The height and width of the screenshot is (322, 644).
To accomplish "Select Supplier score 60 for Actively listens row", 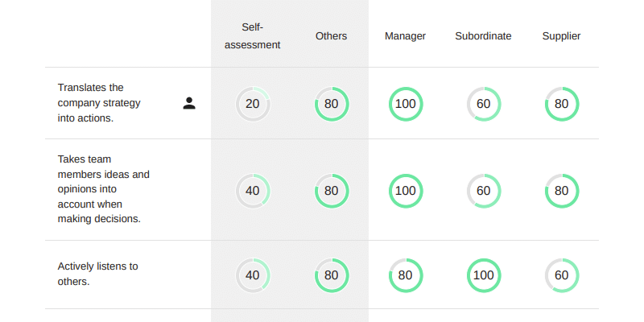I will pos(562,275).
